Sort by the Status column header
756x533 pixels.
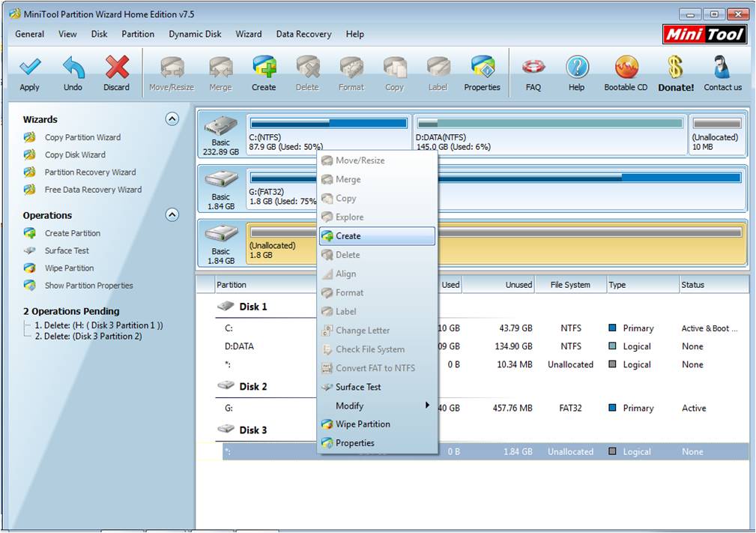(x=713, y=285)
